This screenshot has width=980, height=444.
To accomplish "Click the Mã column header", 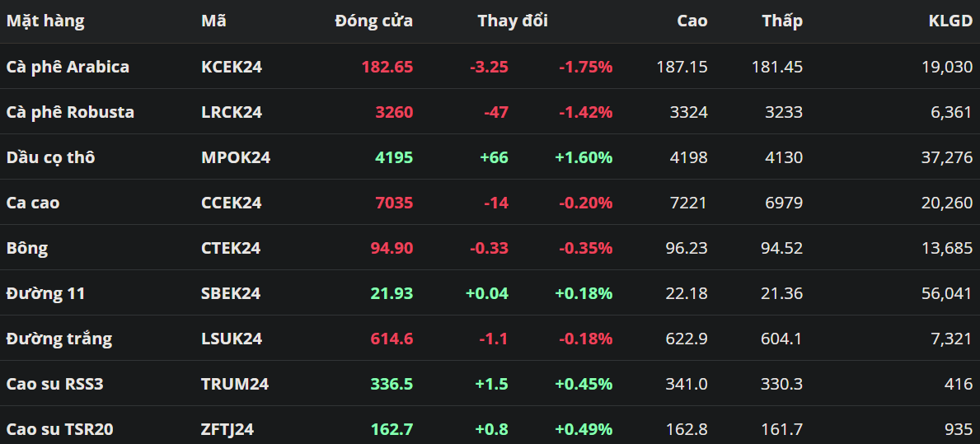I will pyautogui.click(x=213, y=21).
